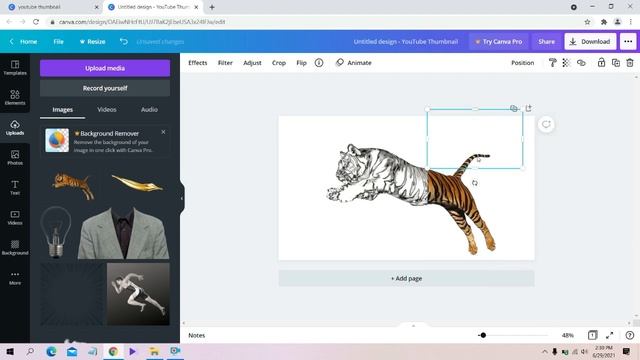
Task: Click the Duplicate icon in toolbar
Action: pos(616,63)
